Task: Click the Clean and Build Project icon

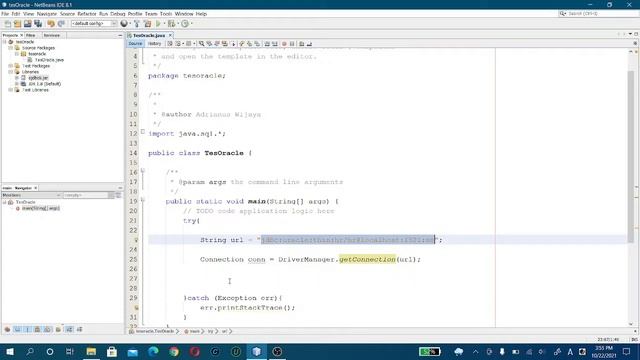Action: [147, 24]
